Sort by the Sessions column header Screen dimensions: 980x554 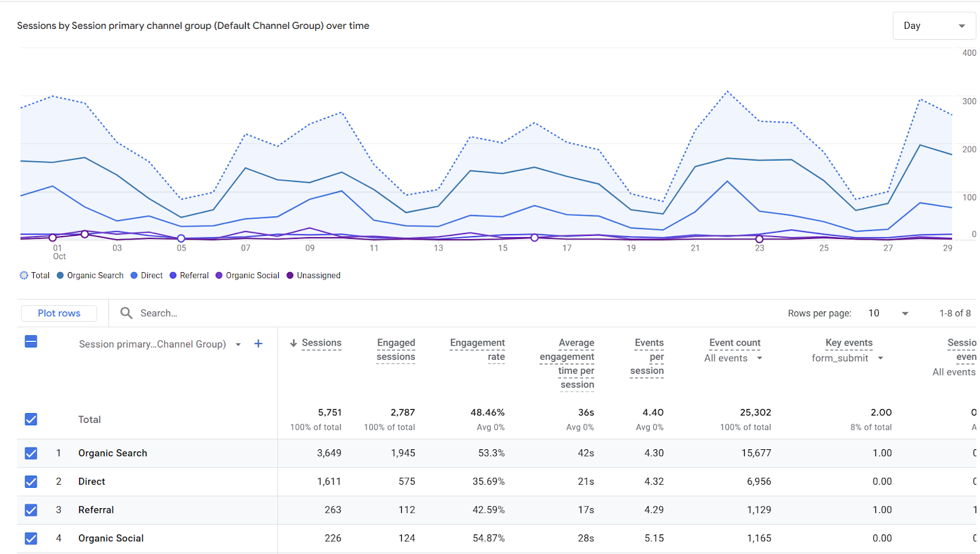(x=322, y=343)
